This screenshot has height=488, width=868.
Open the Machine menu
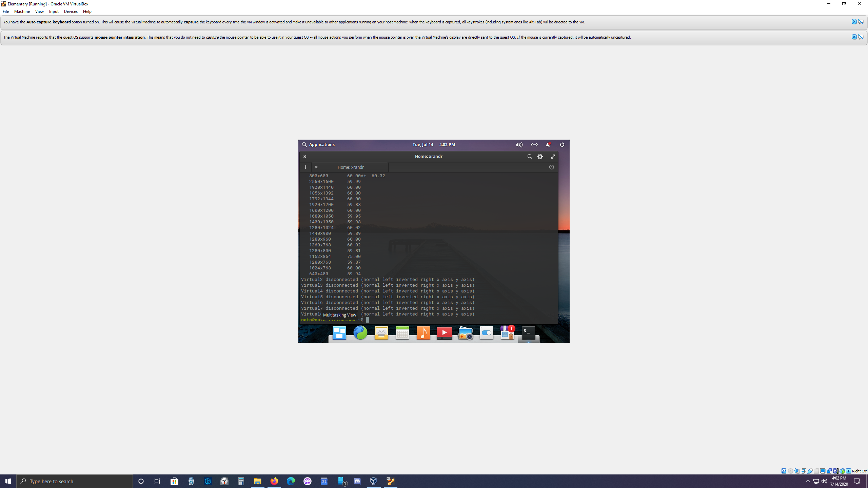tap(22, 12)
